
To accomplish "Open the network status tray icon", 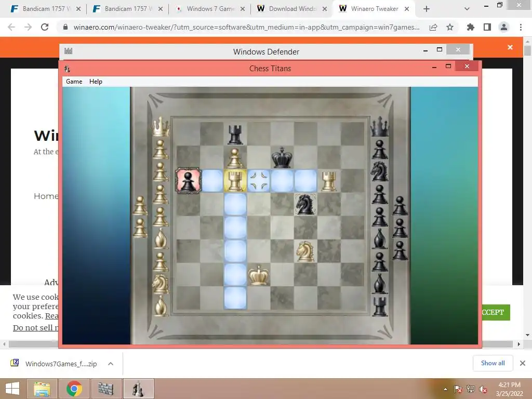I will [471, 389].
